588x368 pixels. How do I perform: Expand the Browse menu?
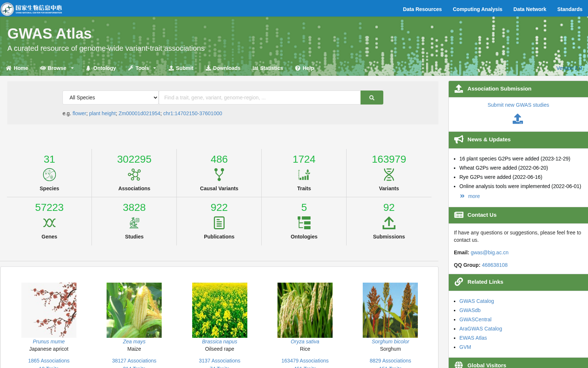[x=57, y=68]
